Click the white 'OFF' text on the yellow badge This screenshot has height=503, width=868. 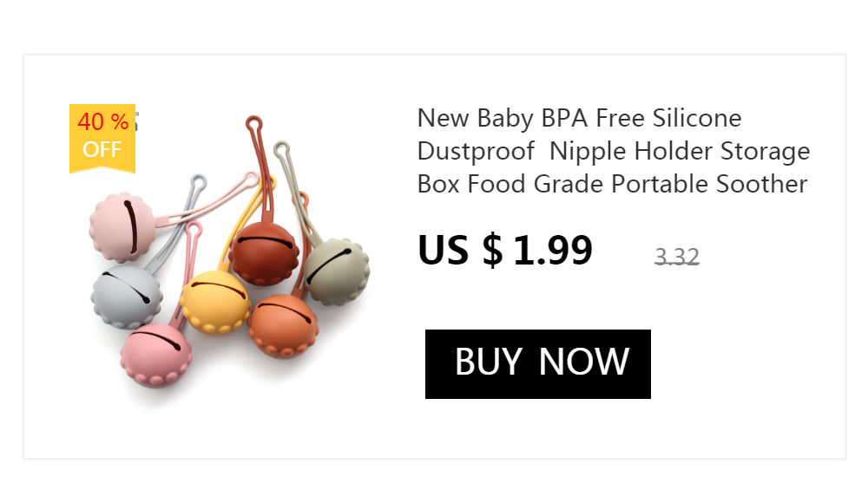(102, 149)
